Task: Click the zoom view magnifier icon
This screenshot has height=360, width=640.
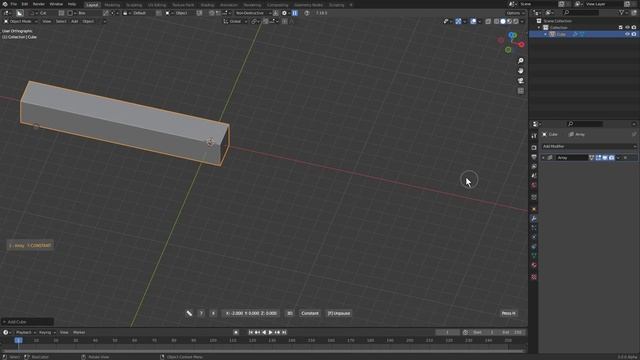Action: tap(521, 61)
